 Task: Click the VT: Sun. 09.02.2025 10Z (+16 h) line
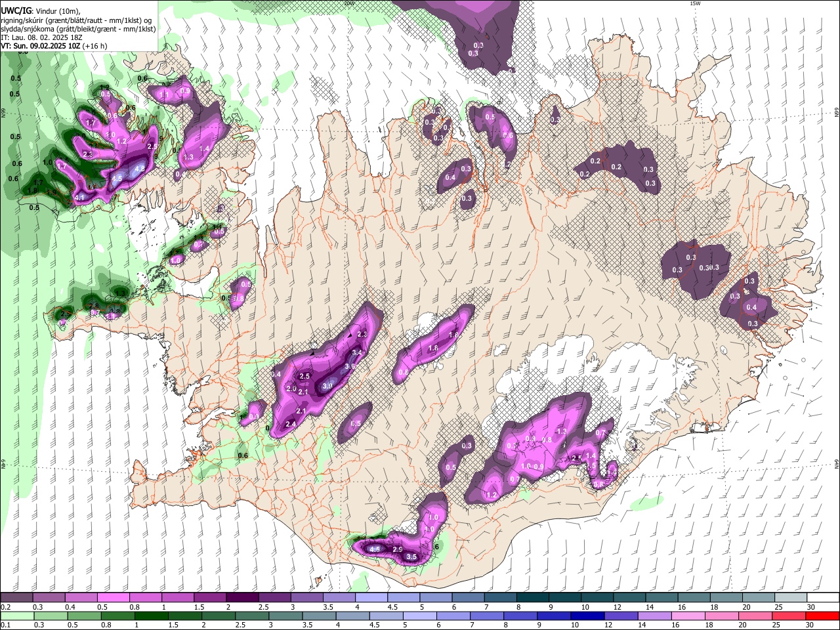click(x=54, y=46)
